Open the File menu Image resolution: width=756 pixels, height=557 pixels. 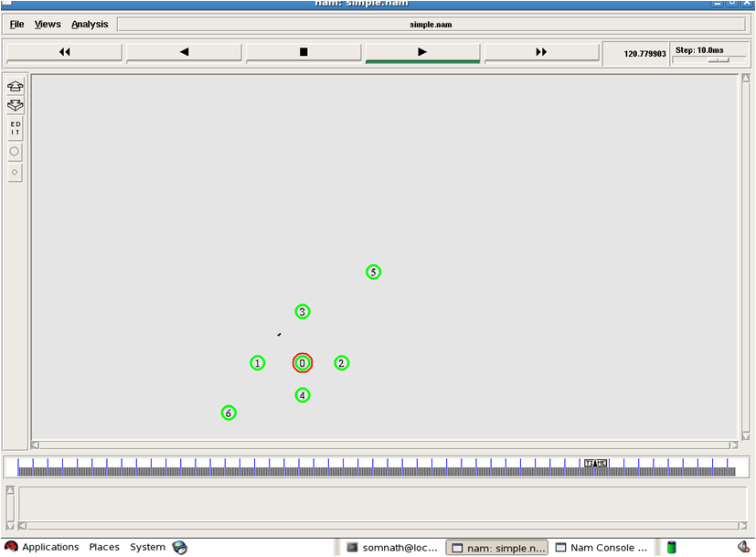point(16,25)
